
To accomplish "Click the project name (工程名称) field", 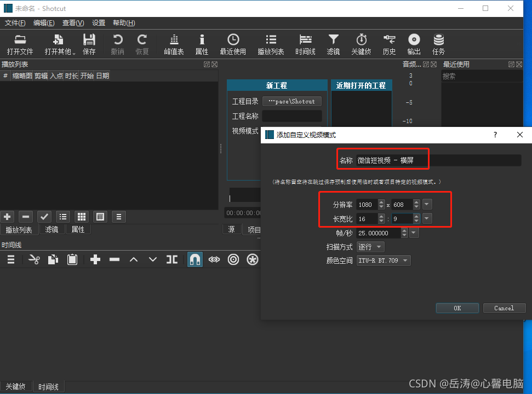I will (292, 116).
